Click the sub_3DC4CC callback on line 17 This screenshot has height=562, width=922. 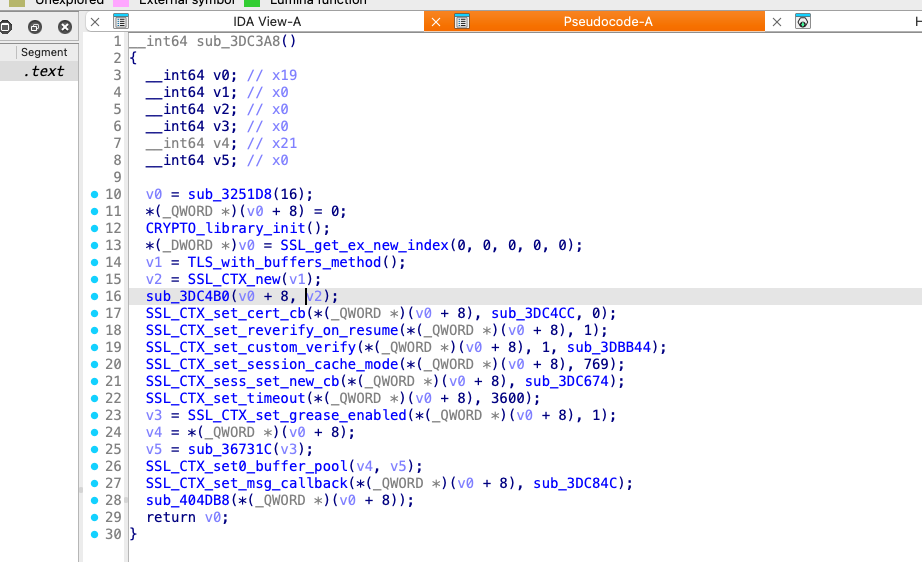point(533,313)
